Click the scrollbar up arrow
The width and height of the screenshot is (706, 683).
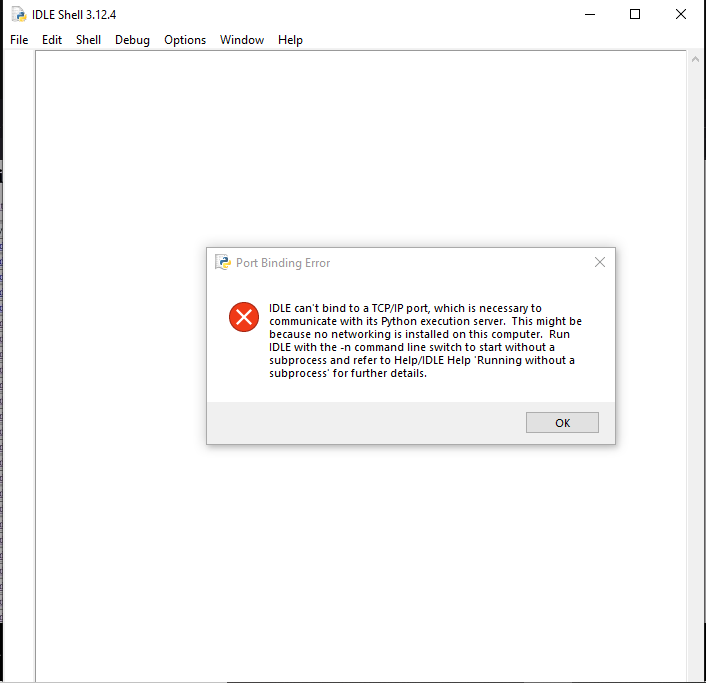[695, 59]
